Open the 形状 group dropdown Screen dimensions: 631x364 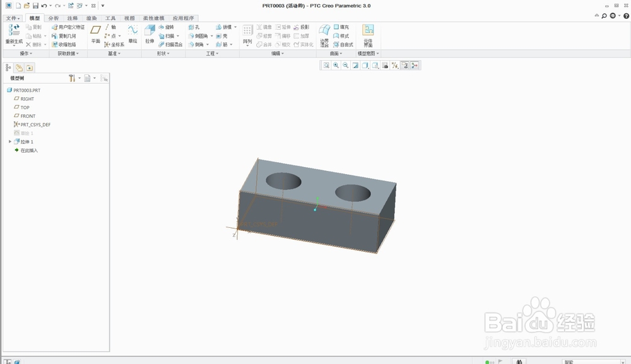point(164,54)
